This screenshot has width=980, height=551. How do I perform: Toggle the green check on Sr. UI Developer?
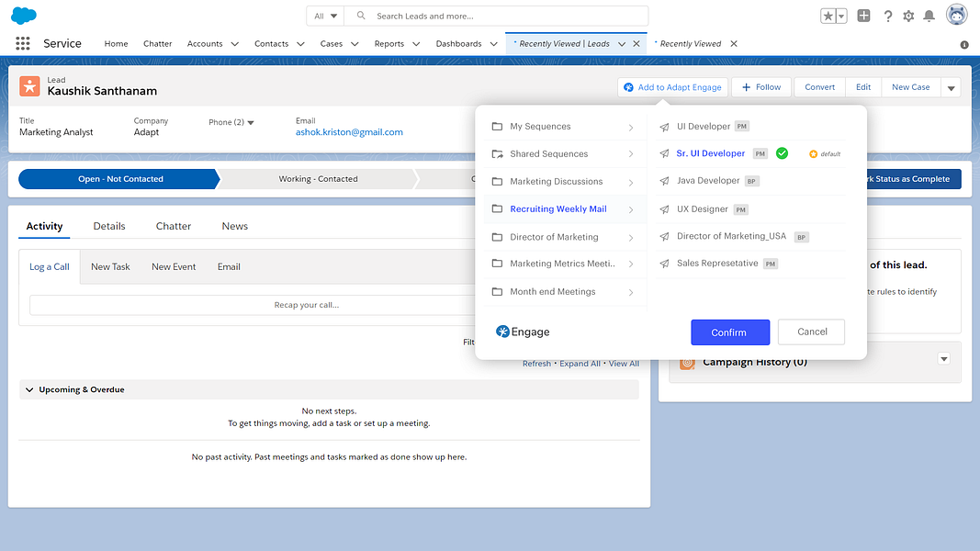[x=782, y=153]
